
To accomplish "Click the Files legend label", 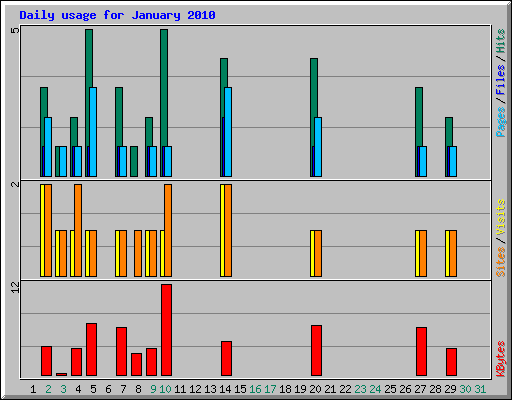I will coord(500,80).
